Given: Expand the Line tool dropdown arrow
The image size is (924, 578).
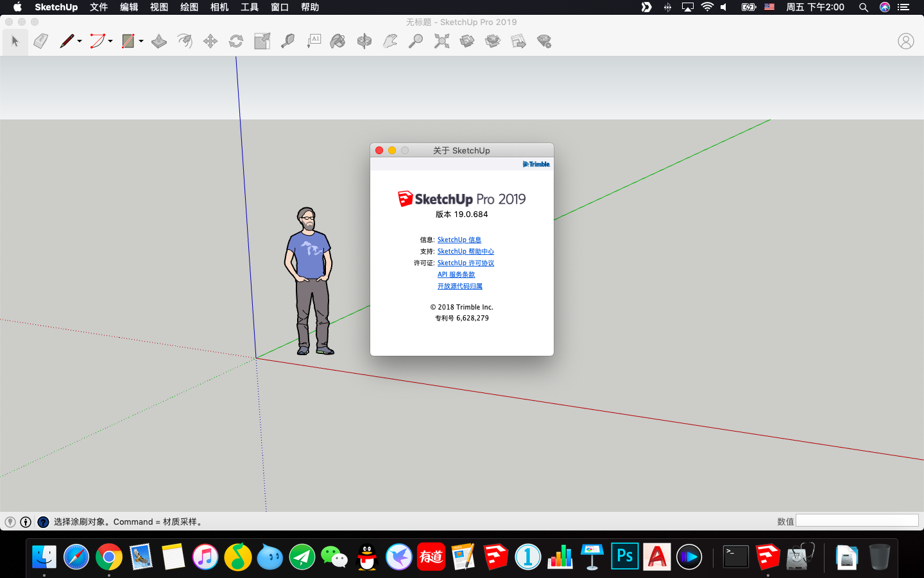Looking at the screenshot, I should coord(80,41).
